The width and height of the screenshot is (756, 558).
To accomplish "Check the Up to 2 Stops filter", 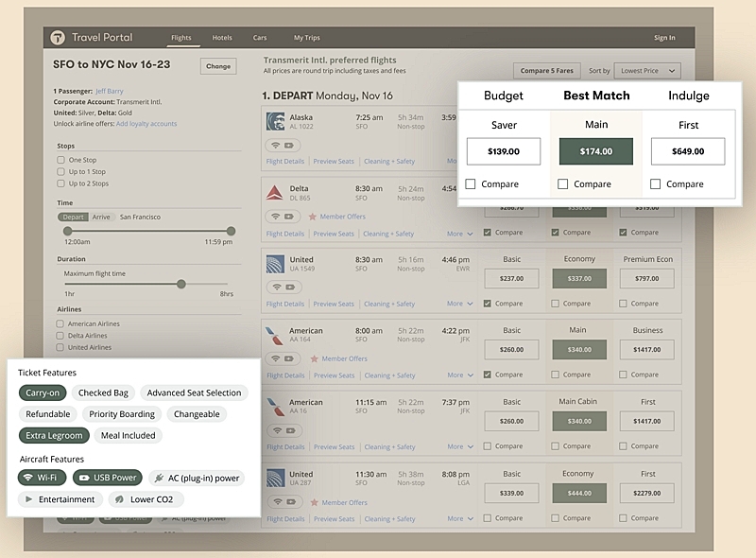I will click(x=60, y=183).
